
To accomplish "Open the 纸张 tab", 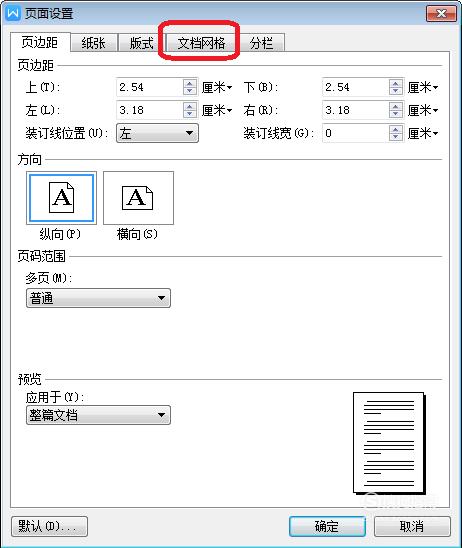I will tap(93, 43).
